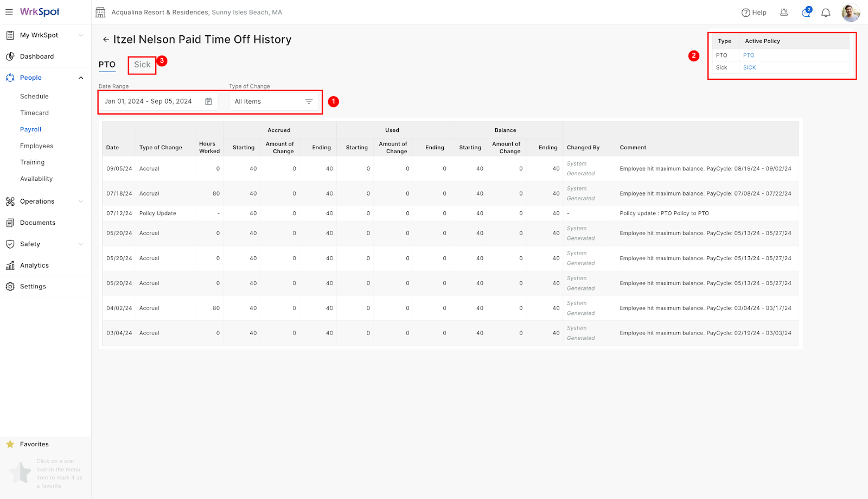Click the Date Range input field
This screenshot has height=499, width=868.
point(149,102)
